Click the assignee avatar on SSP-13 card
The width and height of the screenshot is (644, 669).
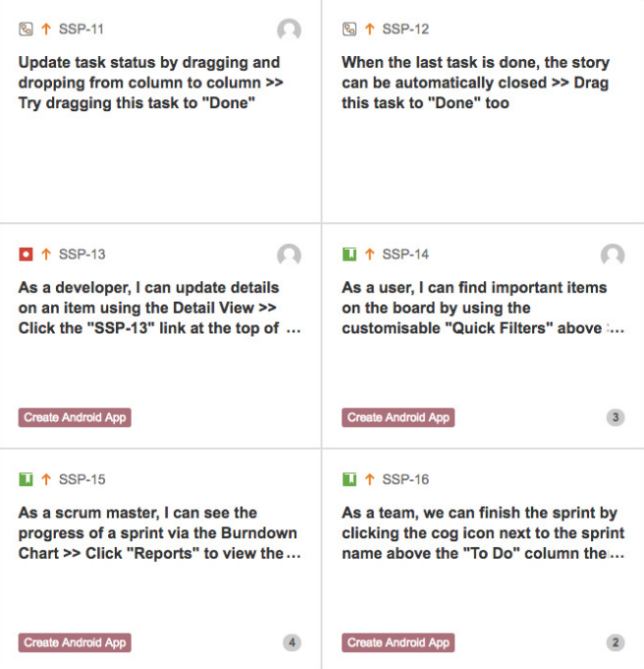pyautogui.click(x=290, y=255)
